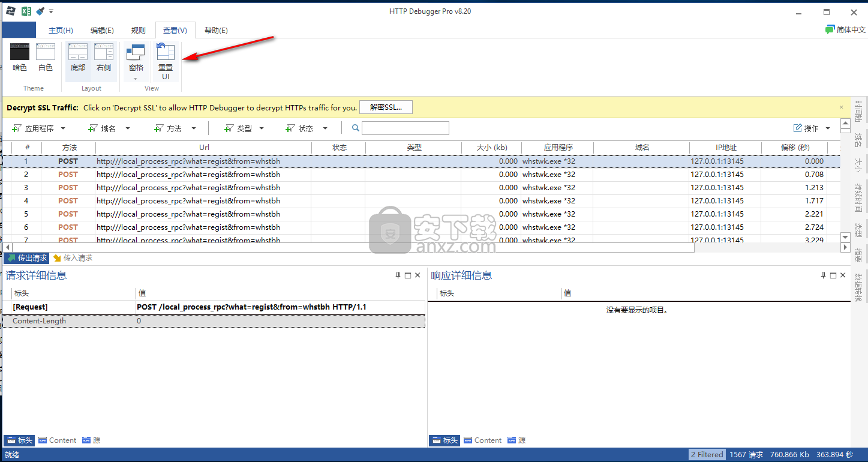Open the 窗格 panes dropdown

click(x=136, y=62)
